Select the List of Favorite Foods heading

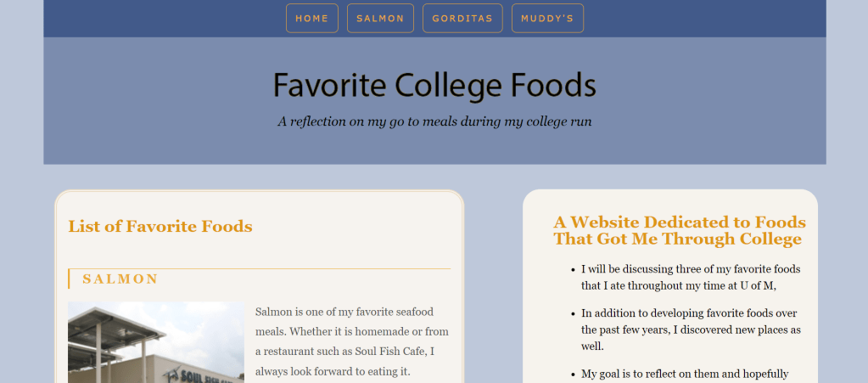(x=160, y=226)
